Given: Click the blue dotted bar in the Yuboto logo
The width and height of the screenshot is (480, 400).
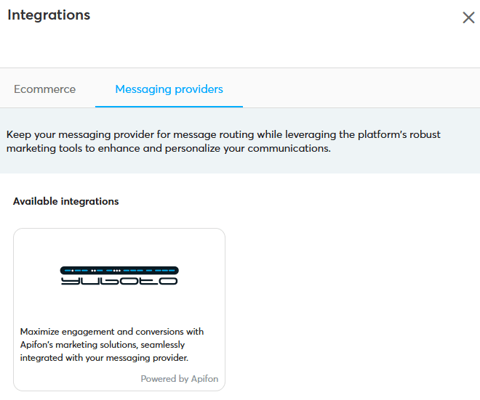Looking at the screenshot, I should [119, 270].
